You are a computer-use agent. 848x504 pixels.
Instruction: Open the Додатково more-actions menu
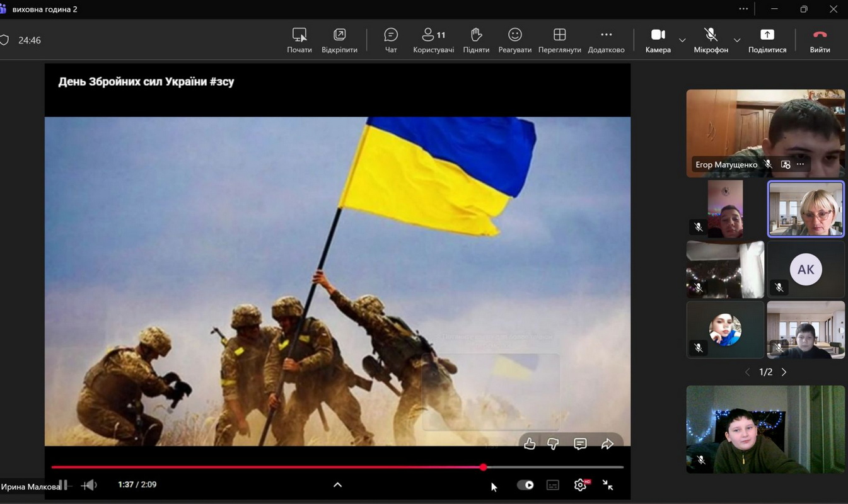(606, 40)
